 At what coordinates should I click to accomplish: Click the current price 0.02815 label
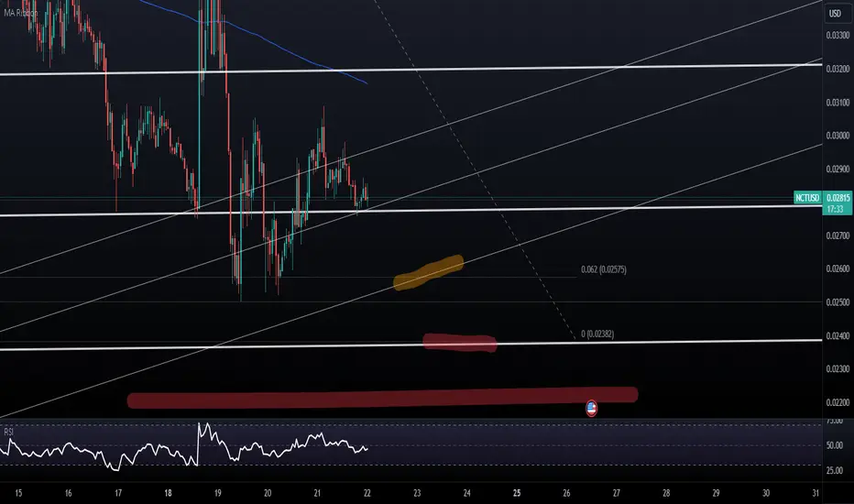[x=838, y=197]
